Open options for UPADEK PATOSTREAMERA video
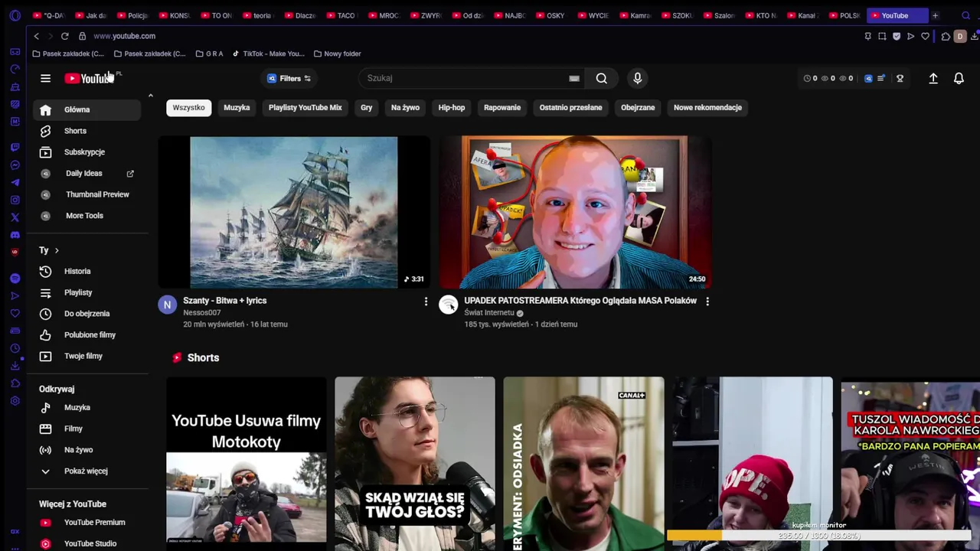The image size is (980, 551). 707,302
